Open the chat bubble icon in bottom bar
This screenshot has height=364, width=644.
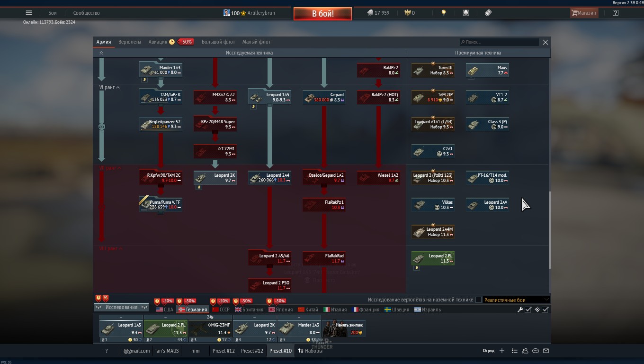click(536, 351)
